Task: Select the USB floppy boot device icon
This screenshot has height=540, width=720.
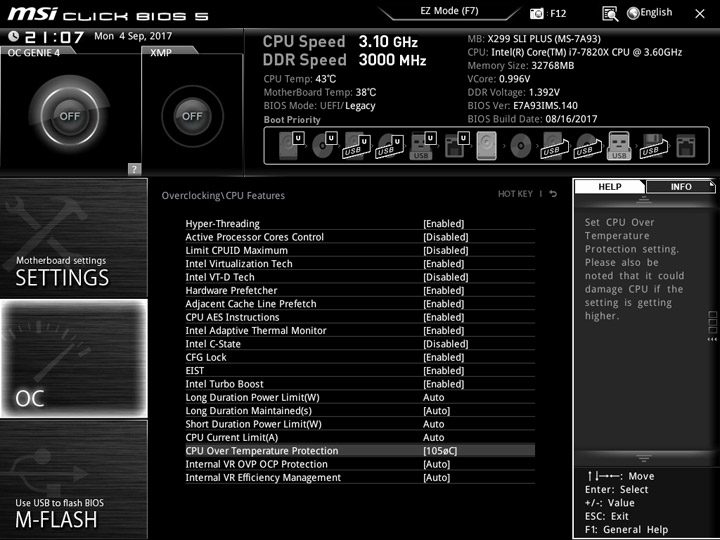Action: point(653,146)
